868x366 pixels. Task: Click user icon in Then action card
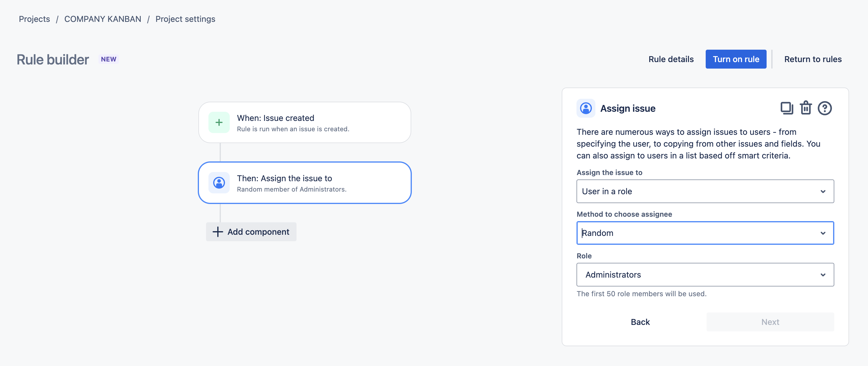pyautogui.click(x=219, y=183)
